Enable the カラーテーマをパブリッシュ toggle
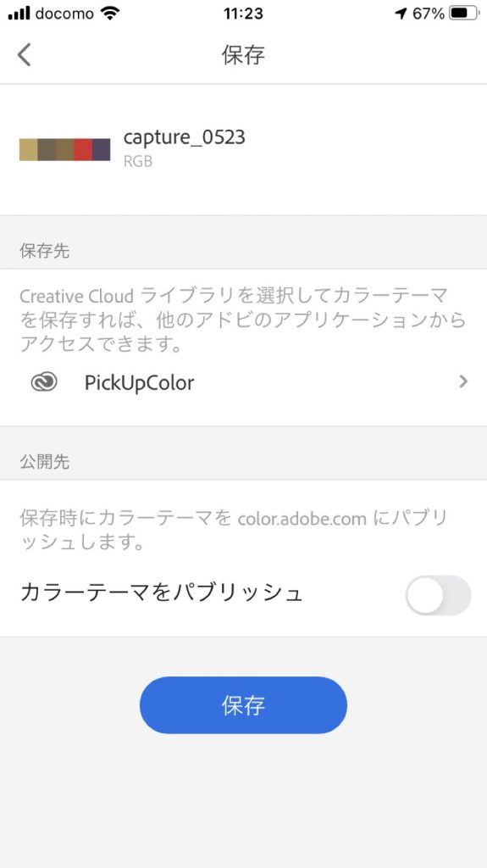 pyautogui.click(x=439, y=595)
